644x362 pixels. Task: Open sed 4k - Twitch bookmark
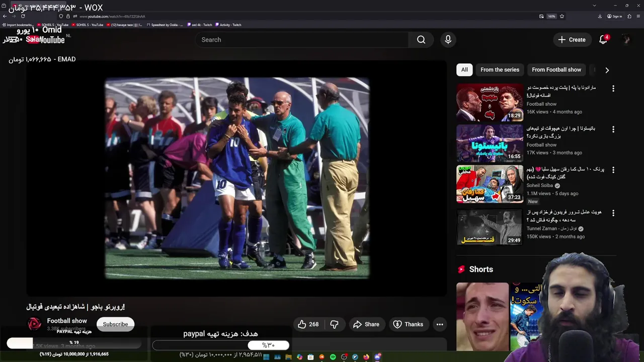(199, 25)
